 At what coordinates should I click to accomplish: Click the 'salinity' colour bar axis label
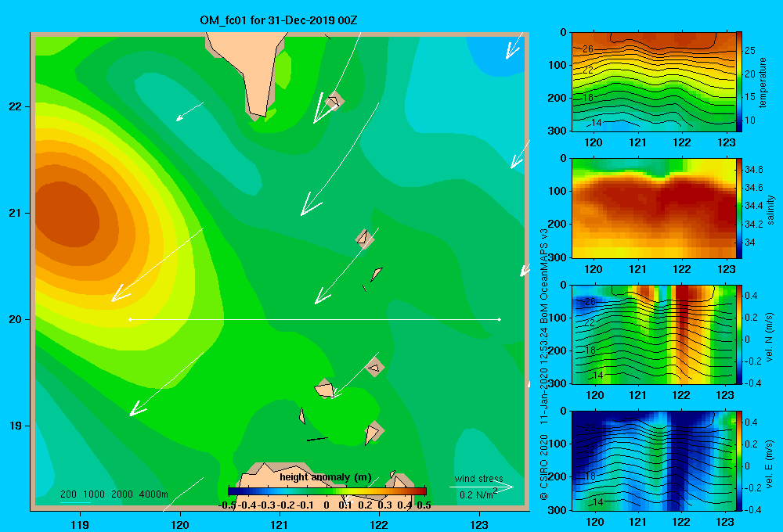pos(770,210)
